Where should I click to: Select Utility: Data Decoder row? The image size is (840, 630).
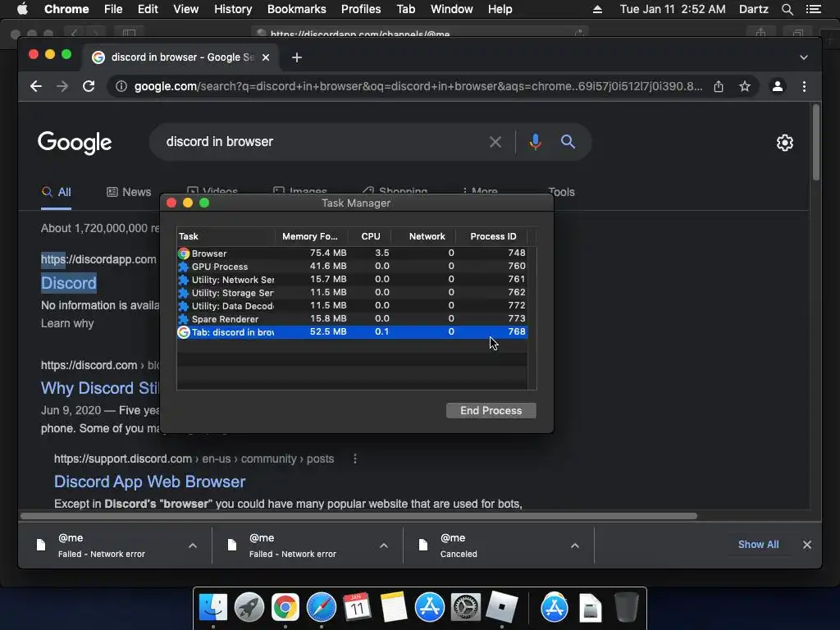pos(352,305)
